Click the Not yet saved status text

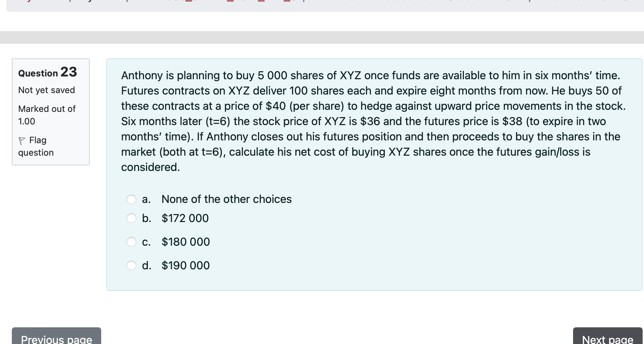click(47, 90)
